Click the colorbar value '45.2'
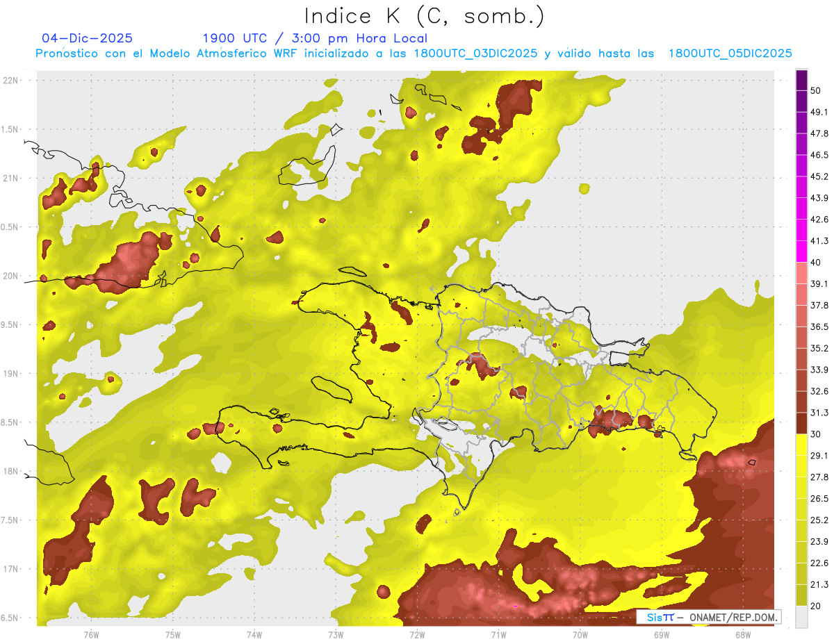The height and width of the screenshot is (644, 834). [819, 176]
